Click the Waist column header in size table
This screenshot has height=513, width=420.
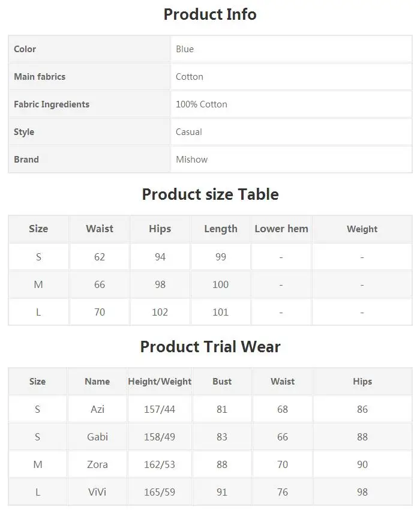(x=100, y=229)
